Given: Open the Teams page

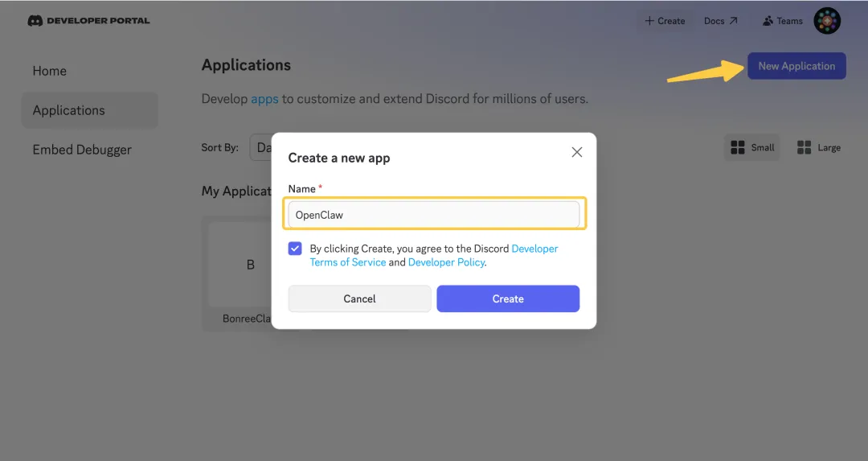Looking at the screenshot, I should (782, 21).
